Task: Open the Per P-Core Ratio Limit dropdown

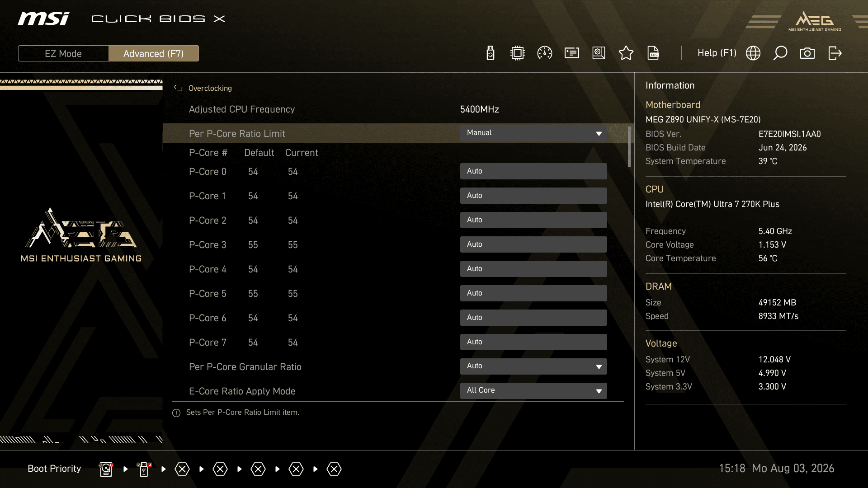Action: pos(533,133)
